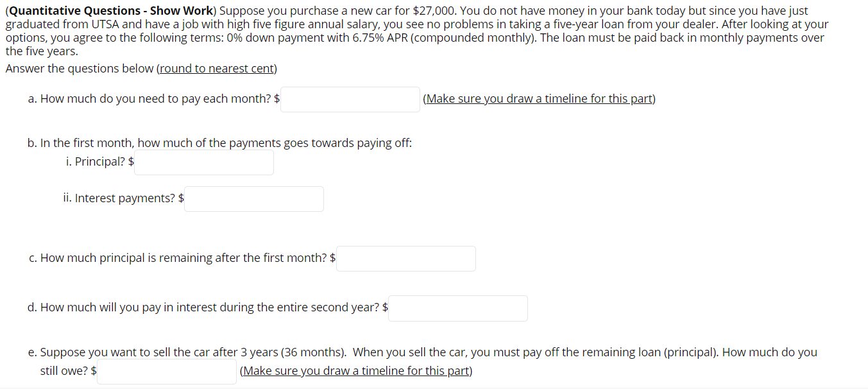Click the underlined 'round to nearest cent' text
The width and height of the screenshot is (868, 389).
click(216, 68)
